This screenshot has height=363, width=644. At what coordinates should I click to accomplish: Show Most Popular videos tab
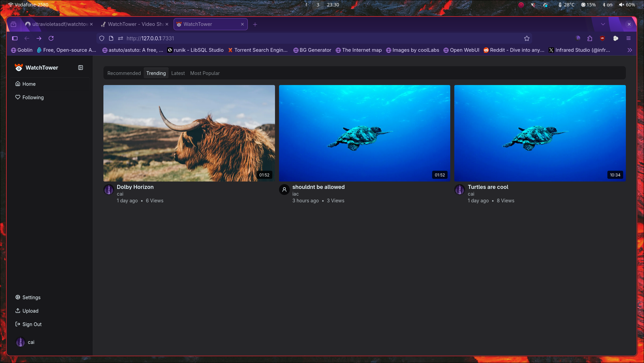[x=205, y=73]
